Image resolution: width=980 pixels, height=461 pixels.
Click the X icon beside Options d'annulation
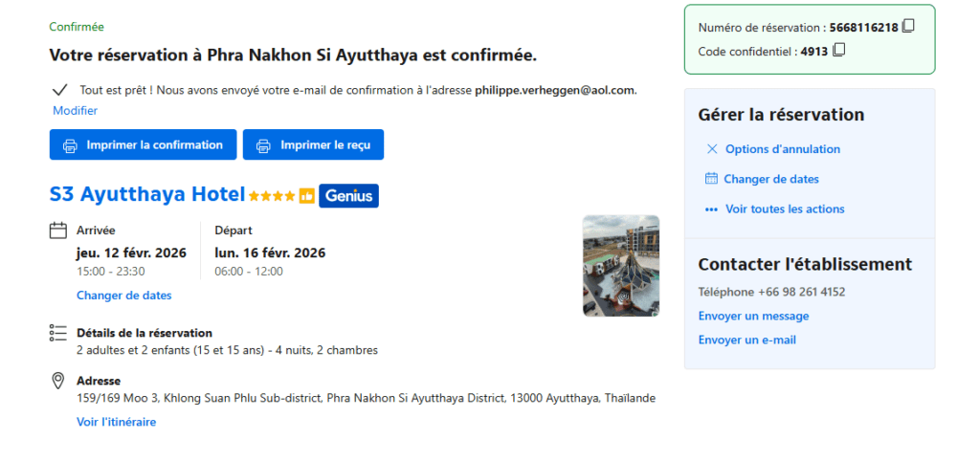(711, 149)
